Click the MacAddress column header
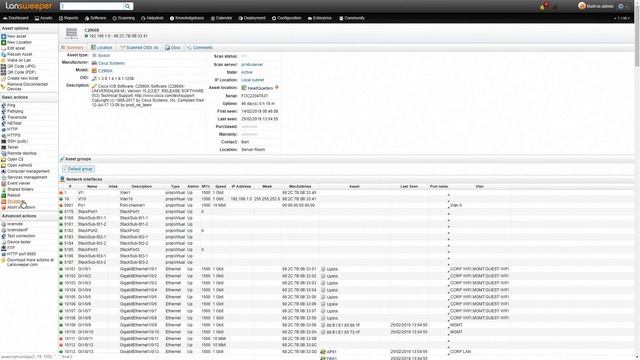The width and height of the screenshot is (640, 360). tap(300, 187)
